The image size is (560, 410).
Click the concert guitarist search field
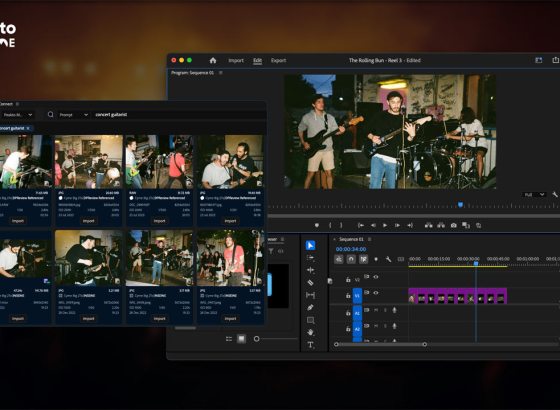tap(179, 115)
